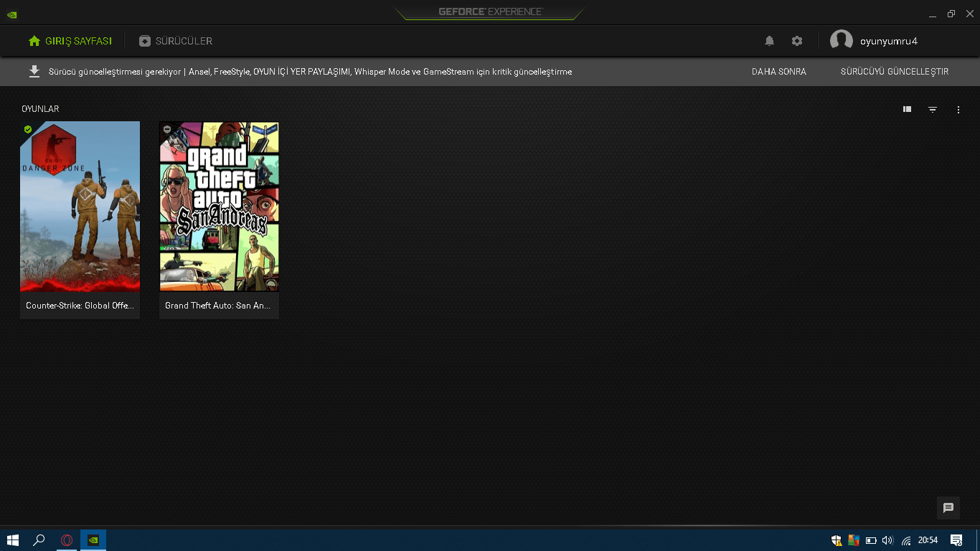Open the volume tray icon
This screenshot has width=980, height=551.
(887, 540)
